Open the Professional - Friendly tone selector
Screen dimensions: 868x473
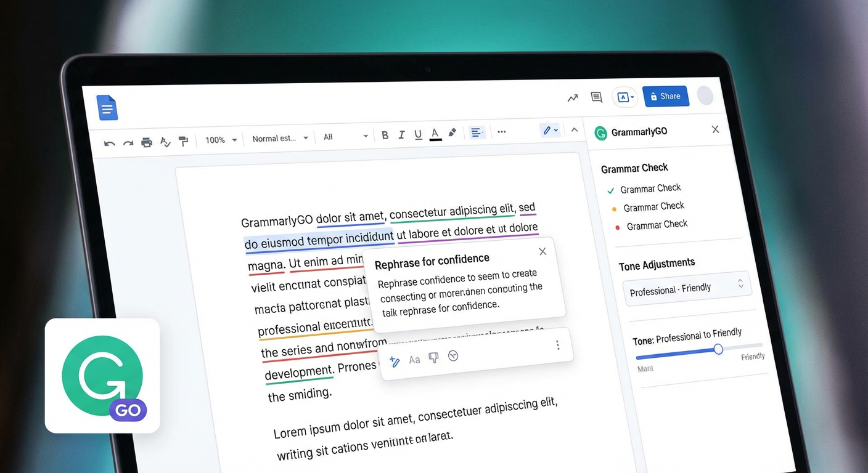[x=686, y=287]
